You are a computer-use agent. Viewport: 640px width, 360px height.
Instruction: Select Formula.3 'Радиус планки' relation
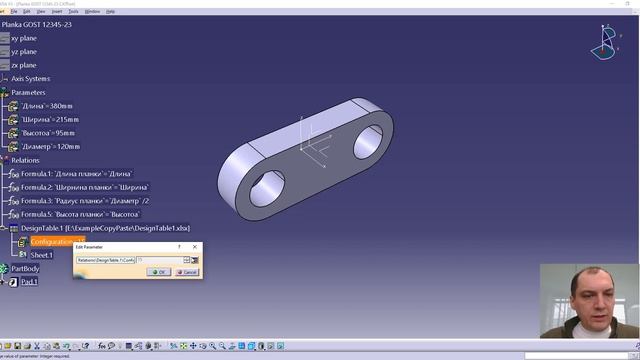pyautogui.click(x=85, y=201)
